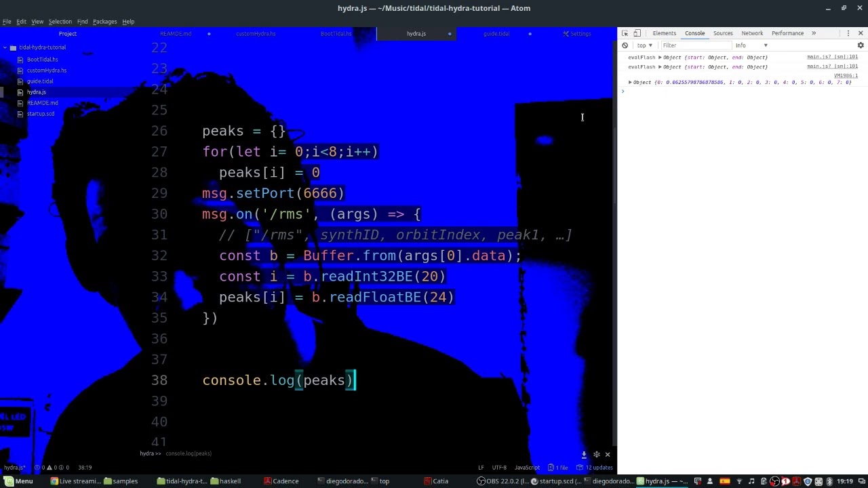The image size is (868, 488).
Task: Open the Info log level dropdown
Action: (752, 45)
